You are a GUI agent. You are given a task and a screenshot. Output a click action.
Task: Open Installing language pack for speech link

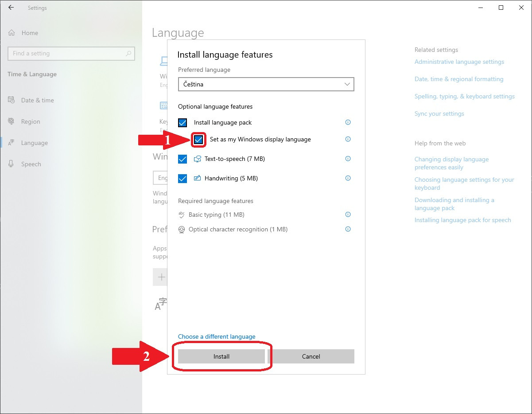tap(463, 220)
